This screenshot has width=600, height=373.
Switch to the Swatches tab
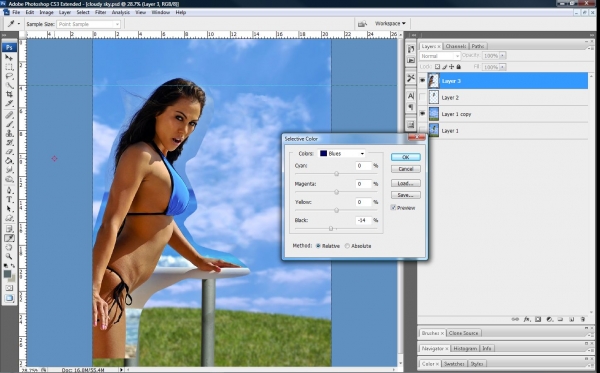coord(454,363)
